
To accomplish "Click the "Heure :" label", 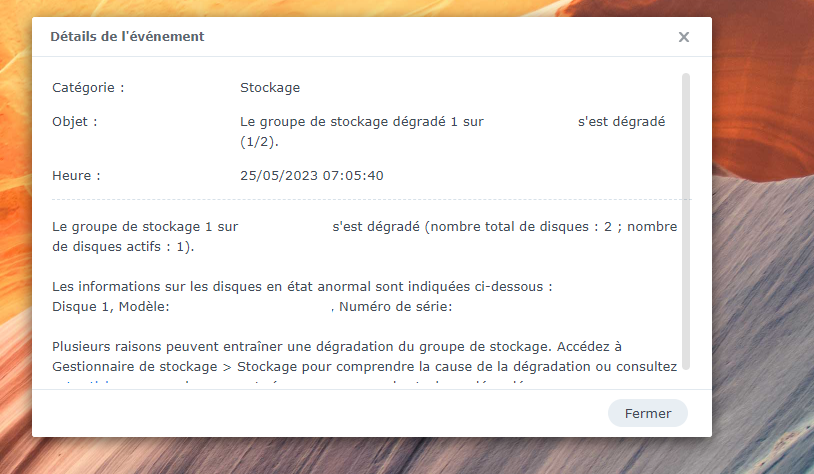I will click(76, 175).
